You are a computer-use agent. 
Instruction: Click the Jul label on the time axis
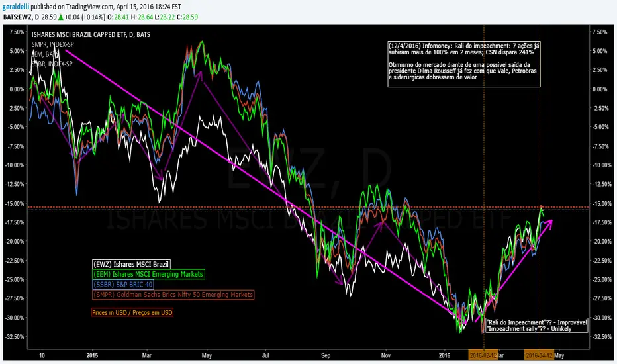click(x=265, y=355)
